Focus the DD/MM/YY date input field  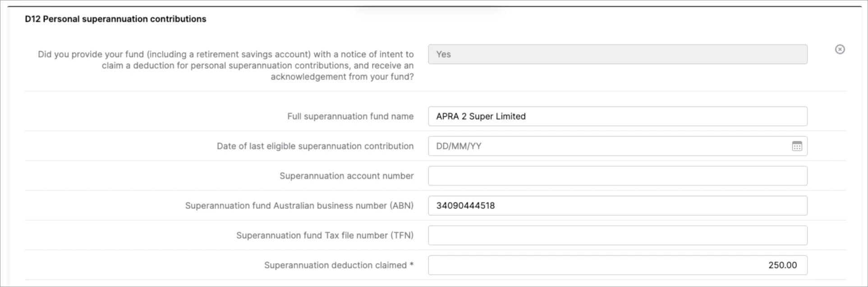(x=609, y=146)
